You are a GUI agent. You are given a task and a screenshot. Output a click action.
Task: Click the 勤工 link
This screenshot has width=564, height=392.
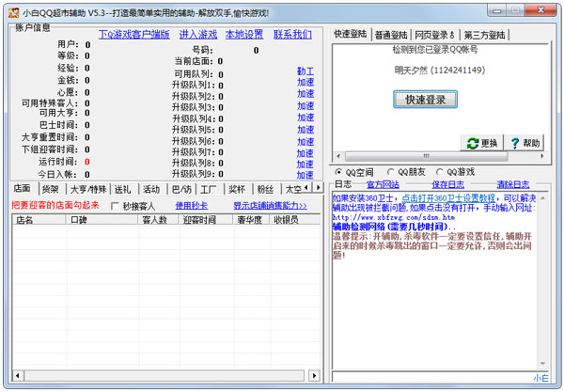[x=305, y=71]
